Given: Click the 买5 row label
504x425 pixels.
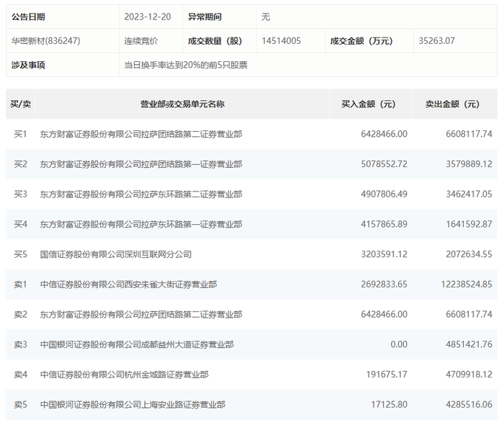Looking at the screenshot, I should pos(21,254).
